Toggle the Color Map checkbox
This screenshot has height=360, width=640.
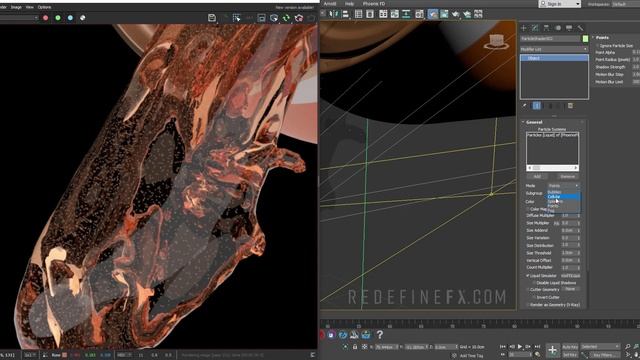(528, 209)
